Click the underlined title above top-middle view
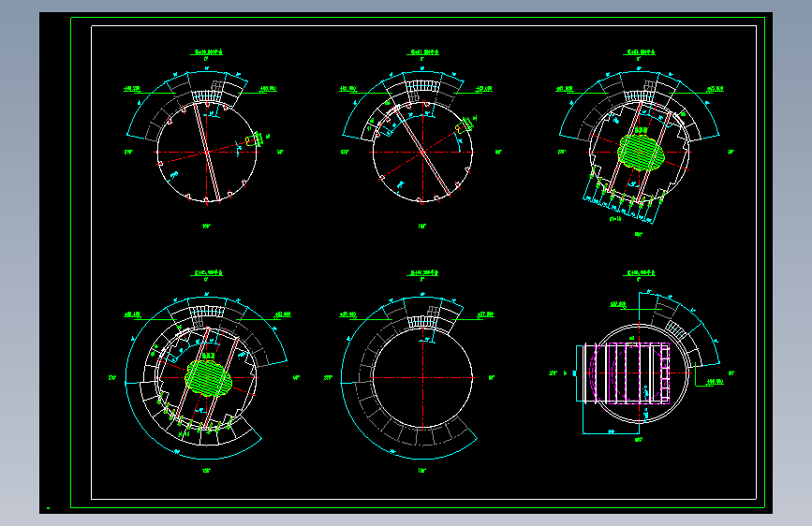 [x=424, y=52]
